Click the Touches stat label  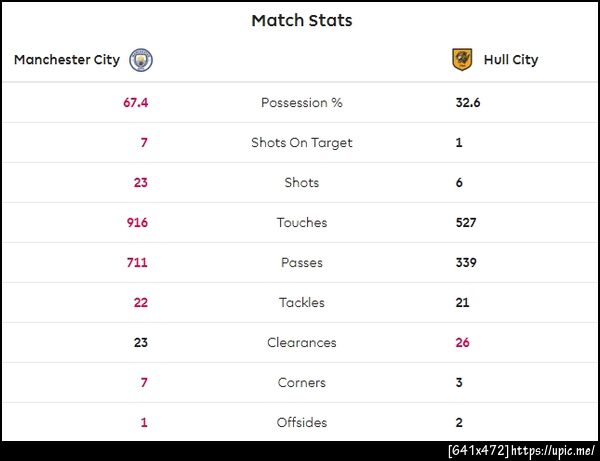(x=301, y=223)
